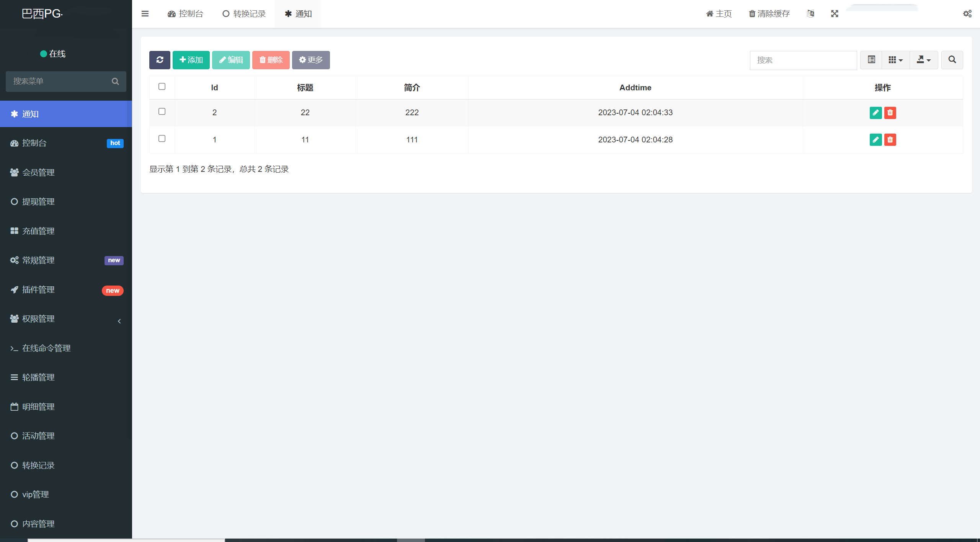The height and width of the screenshot is (542, 980).
Task: Click 清除缓存 in the top bar
Action: coord(769,14)
